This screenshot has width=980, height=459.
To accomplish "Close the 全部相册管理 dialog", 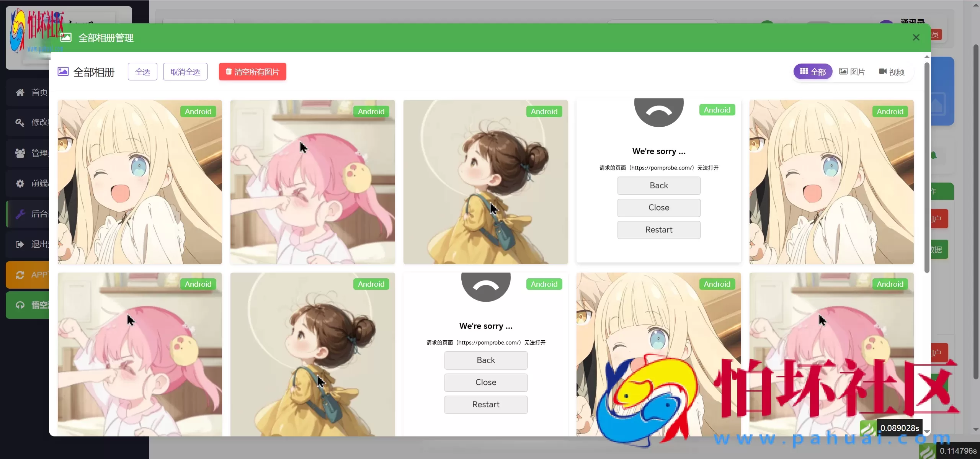I will point(916,38).
